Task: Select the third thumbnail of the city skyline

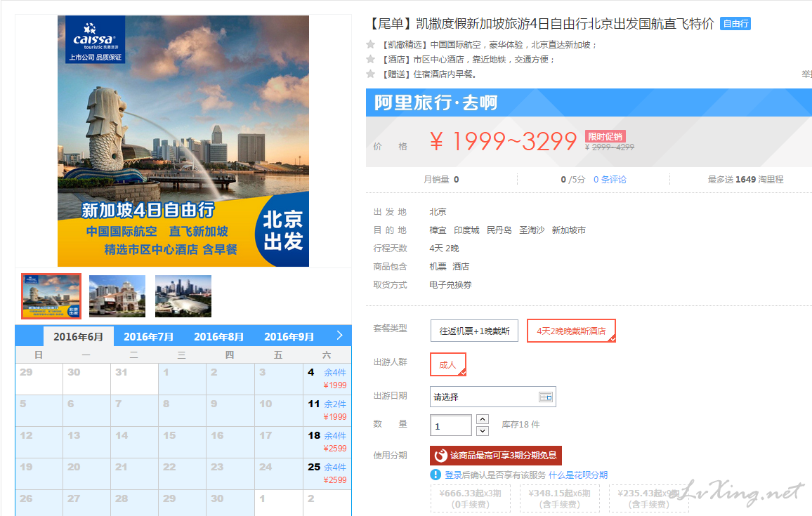Action: pyautogui.click(x=183, y=296)
